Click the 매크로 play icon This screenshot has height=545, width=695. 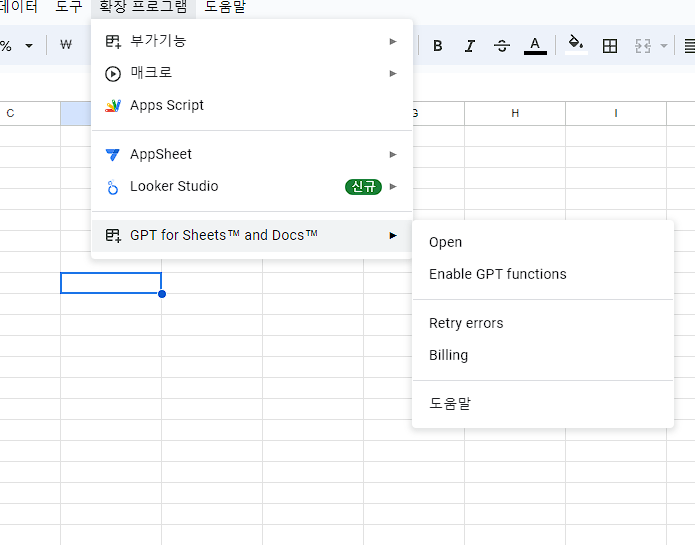[x=113, y=74]
